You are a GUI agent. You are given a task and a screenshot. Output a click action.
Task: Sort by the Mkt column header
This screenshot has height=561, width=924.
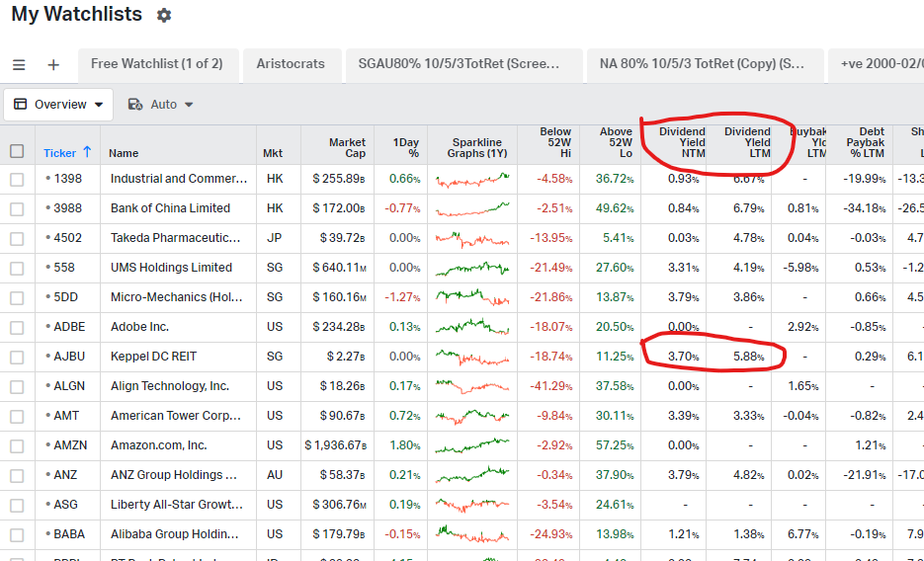[272, 153]
